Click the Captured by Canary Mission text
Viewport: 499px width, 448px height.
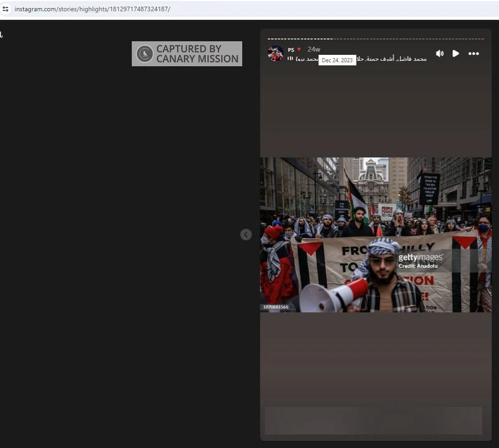[197, 54]
